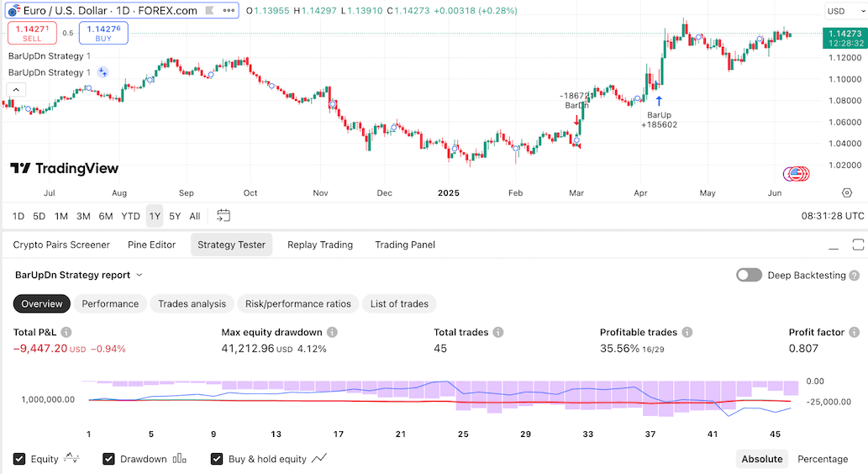Switch chart values to Percentage
This screenshot has width=868, height=474.
pyautogui.click(x=823, y=459)
